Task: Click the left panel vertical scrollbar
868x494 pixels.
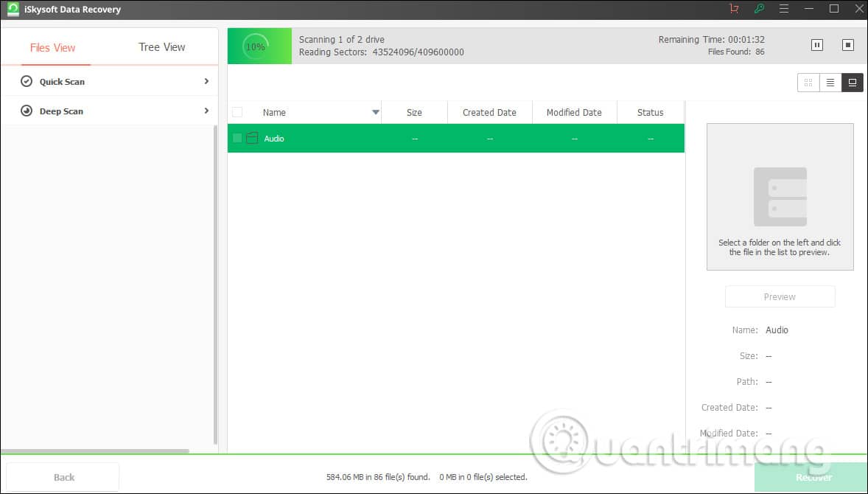Action: point(215,285)
